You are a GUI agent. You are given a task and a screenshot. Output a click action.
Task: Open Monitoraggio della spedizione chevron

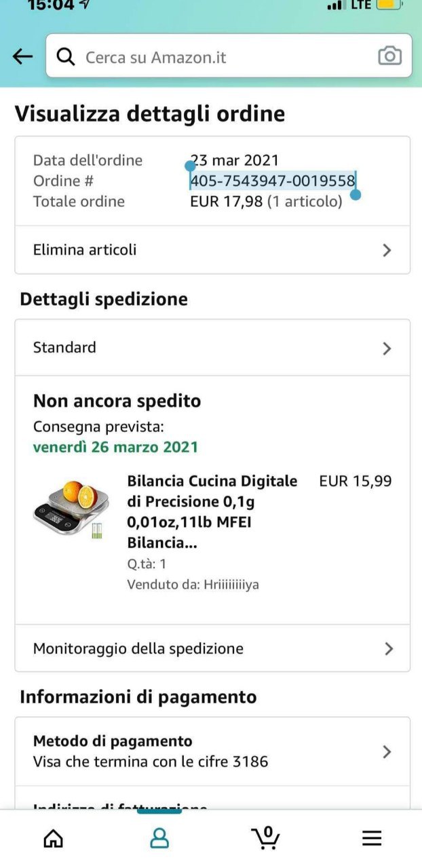388,649
